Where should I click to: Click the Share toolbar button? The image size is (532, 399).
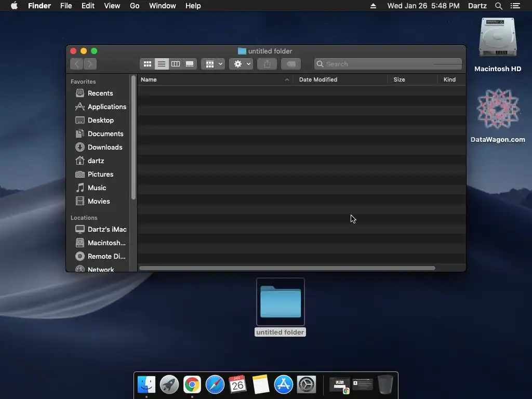(x=267, y=64)
